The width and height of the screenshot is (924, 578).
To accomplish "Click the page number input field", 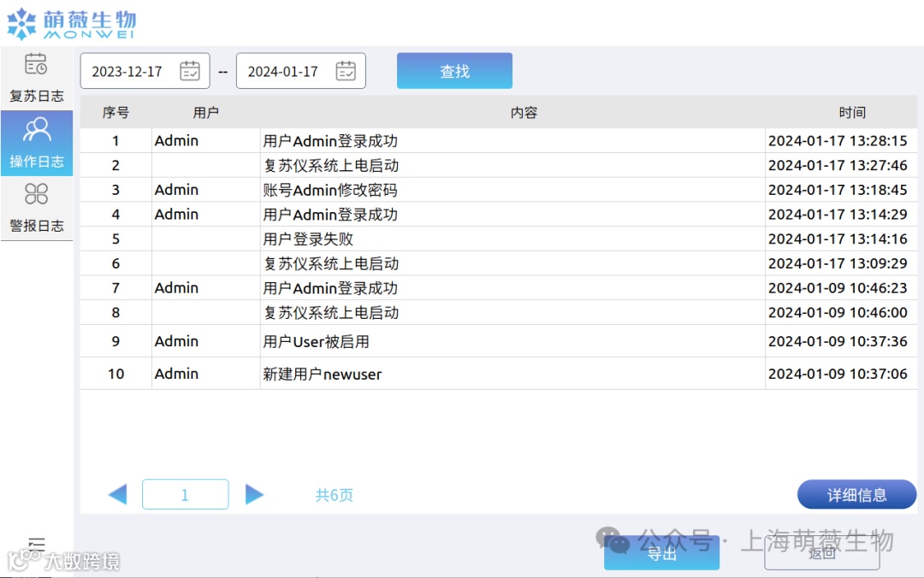I will 185,494.
